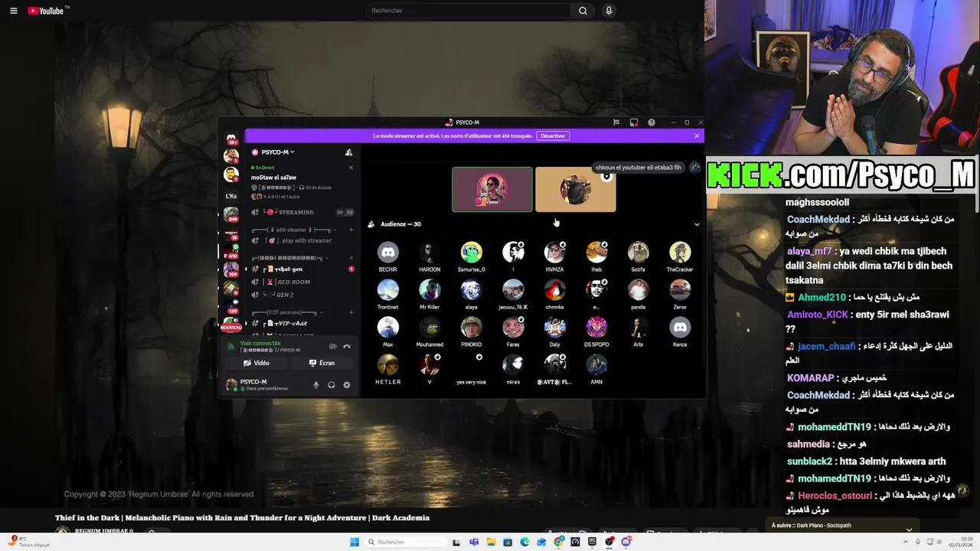This screenshot has width=980, height=551.
Task: Click Kenza audience avatar
Action: click(680, 328)
